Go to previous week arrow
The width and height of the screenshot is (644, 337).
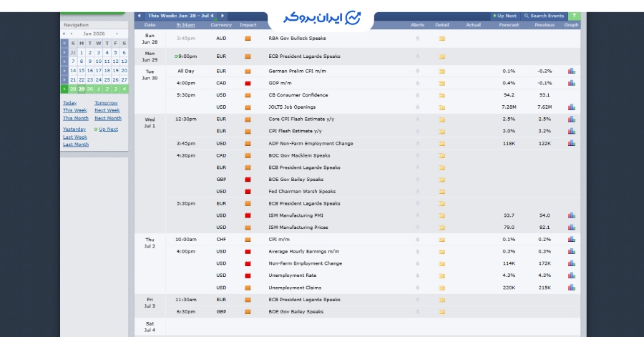click(x=140, y=16)
